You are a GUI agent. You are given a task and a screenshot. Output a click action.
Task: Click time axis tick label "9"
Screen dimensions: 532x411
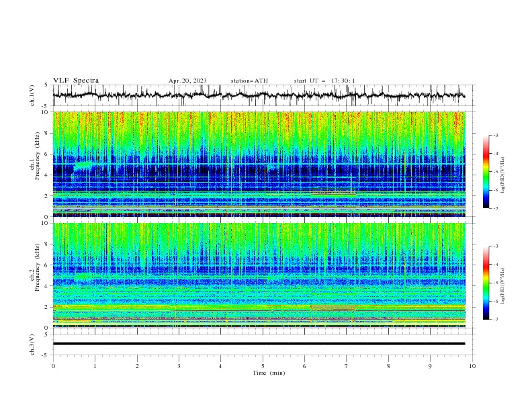pos(430,366)
